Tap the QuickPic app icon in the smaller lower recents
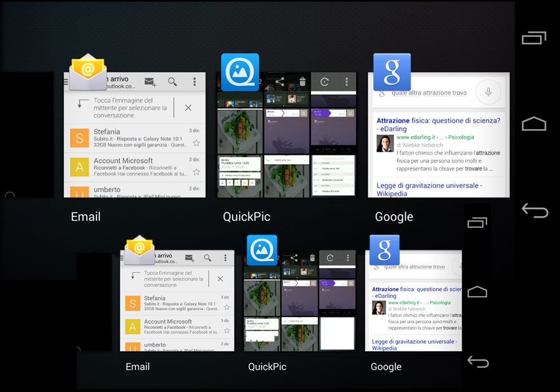560x392 pixels. tap(262, 250)
